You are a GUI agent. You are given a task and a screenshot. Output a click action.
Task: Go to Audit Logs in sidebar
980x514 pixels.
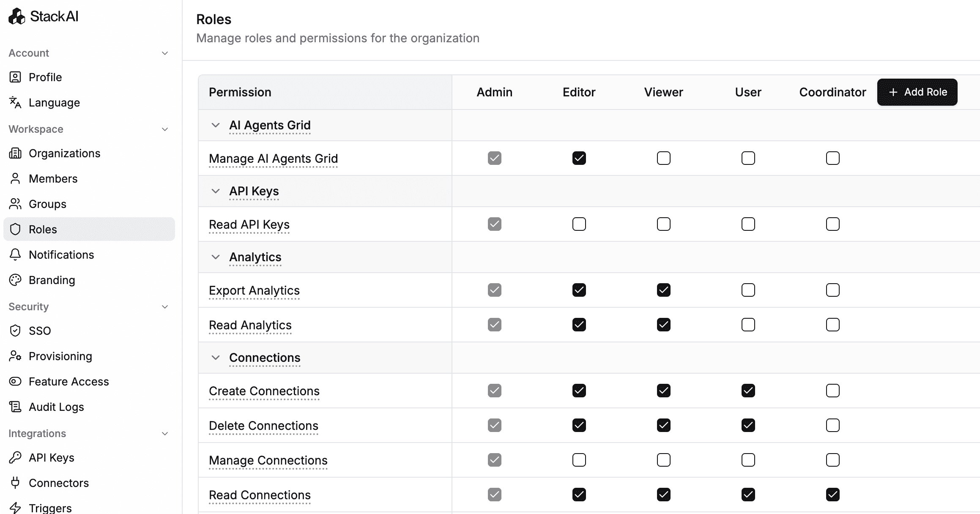pyautogui.click(x=56, y=407)
